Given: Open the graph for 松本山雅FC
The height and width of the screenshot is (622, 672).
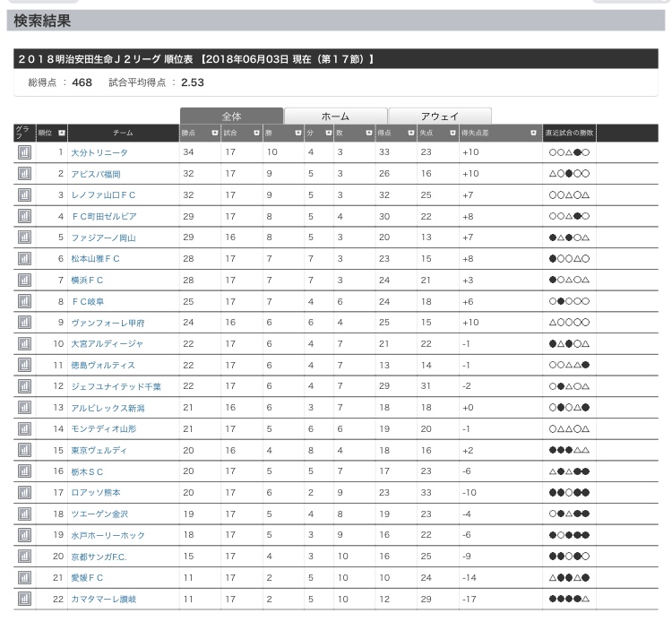Looking at the screenshot, I should (24, 259).
